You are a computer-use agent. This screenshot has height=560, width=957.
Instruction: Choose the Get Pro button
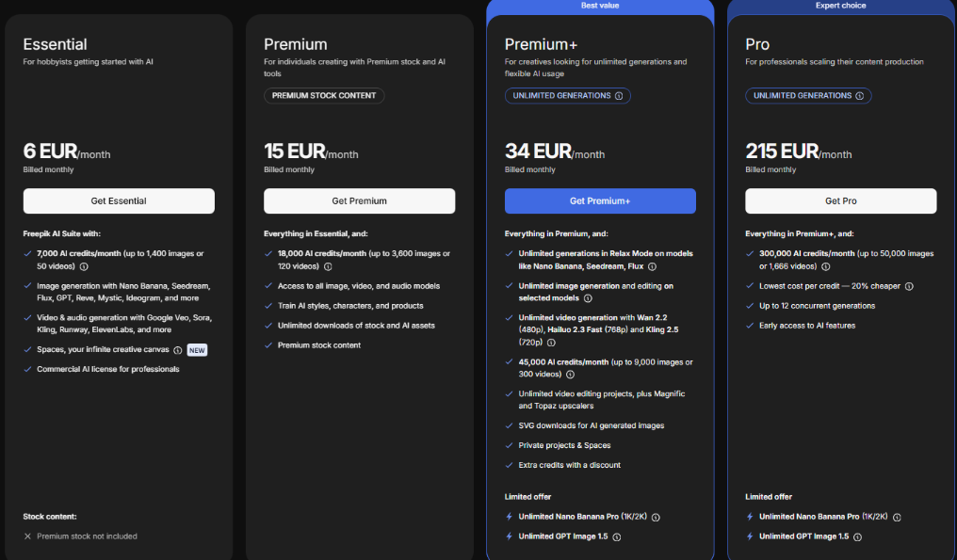point(840,200)
